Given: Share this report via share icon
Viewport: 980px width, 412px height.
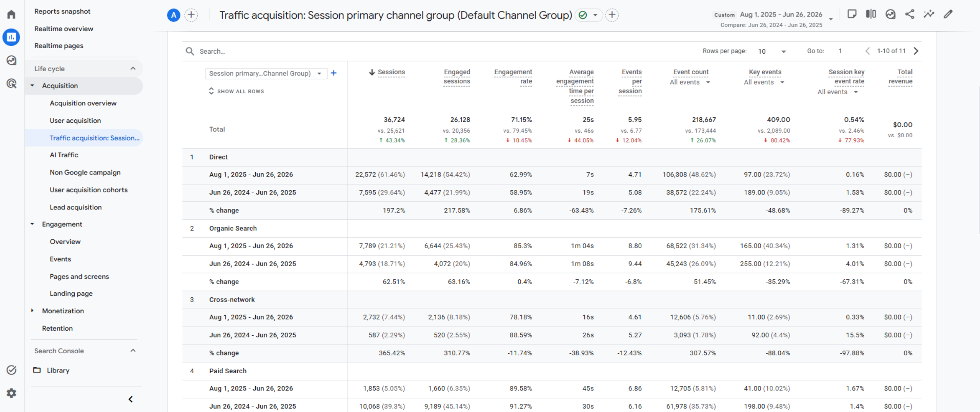Looking at the screenshot, I should point(910,14).
